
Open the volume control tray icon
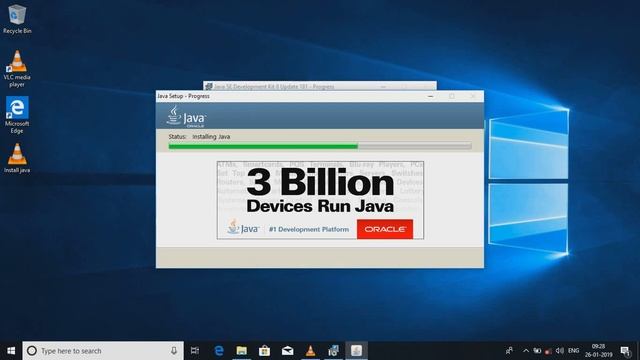point(560,351)
